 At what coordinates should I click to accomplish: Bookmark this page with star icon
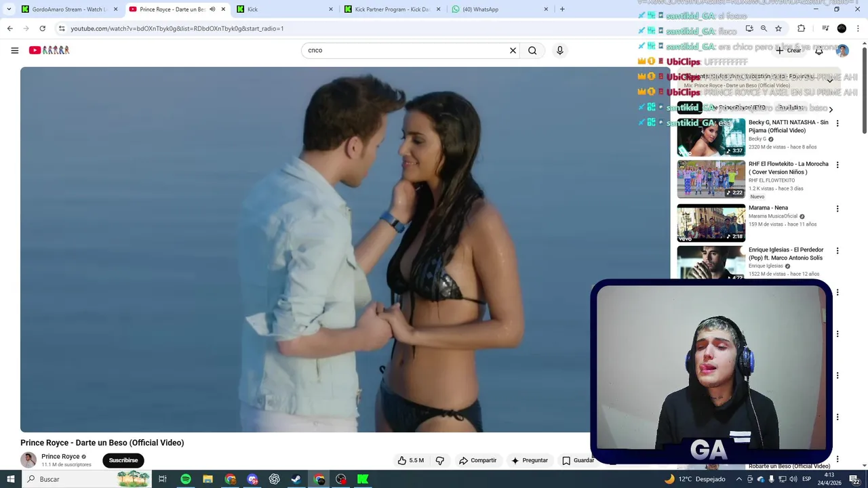(x=778, y=28)
